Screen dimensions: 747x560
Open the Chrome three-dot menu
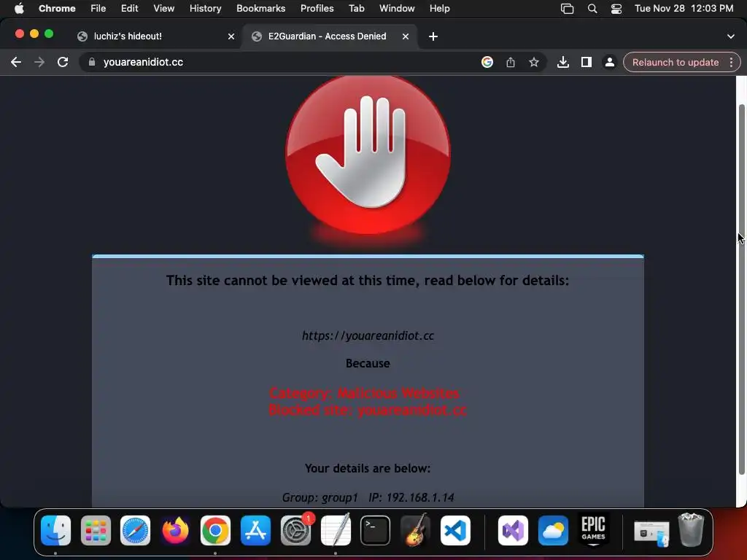pyautogui.click(x=731, y=63)
